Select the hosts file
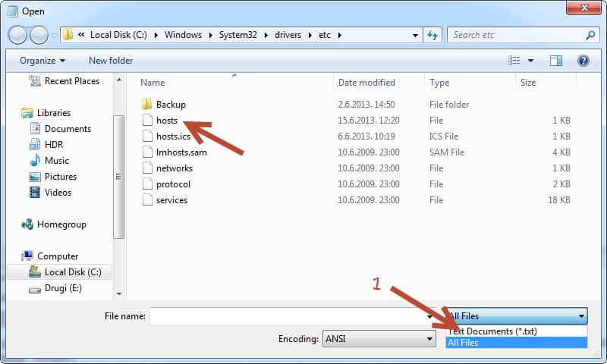Screen dimensions: 607x364 point(166,121)
